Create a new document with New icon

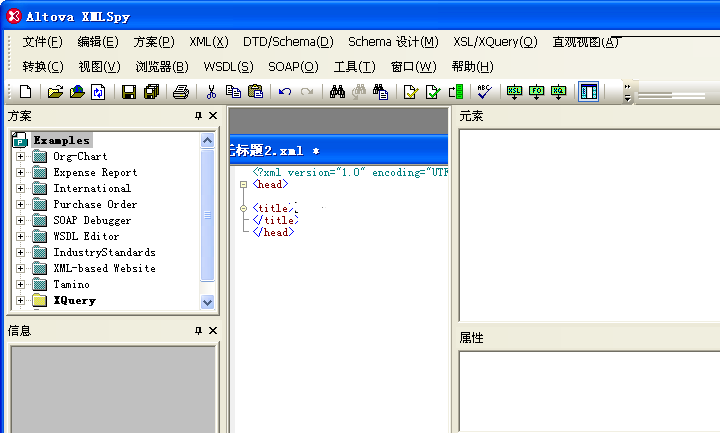click(x=26, y=92)
